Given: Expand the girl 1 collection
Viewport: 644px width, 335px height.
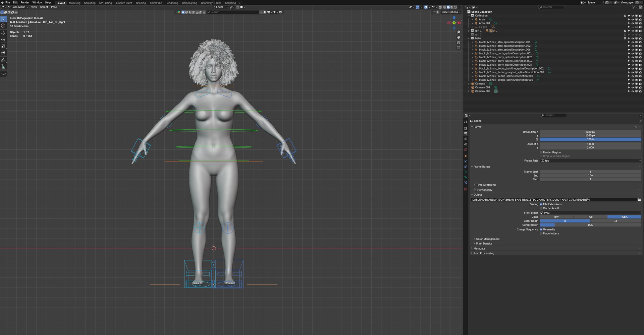Looking at the screenshot, I should click(x=469, y=31).
